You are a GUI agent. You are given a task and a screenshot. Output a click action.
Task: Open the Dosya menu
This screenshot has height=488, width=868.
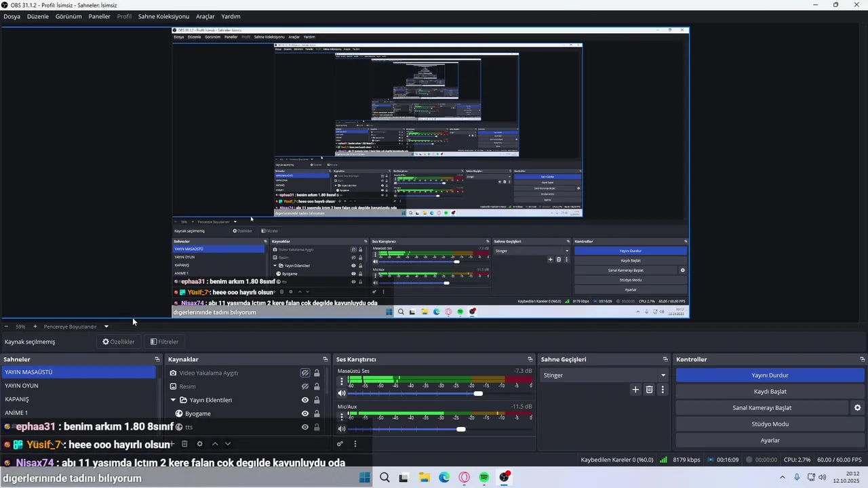click(x=12, y=16)
